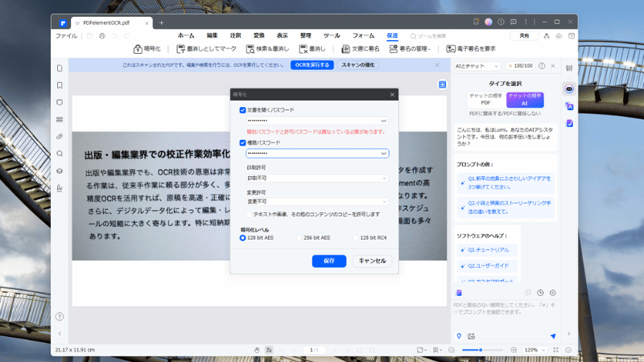Image resolution: width=644 pixels, height=362 pixels.
Task: Collapse left sidebar chevron arrow
Action: (60, 334)
